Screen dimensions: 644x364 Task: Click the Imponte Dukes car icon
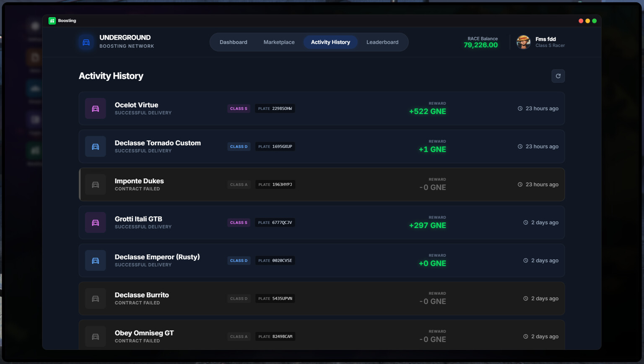click(96, 185)
